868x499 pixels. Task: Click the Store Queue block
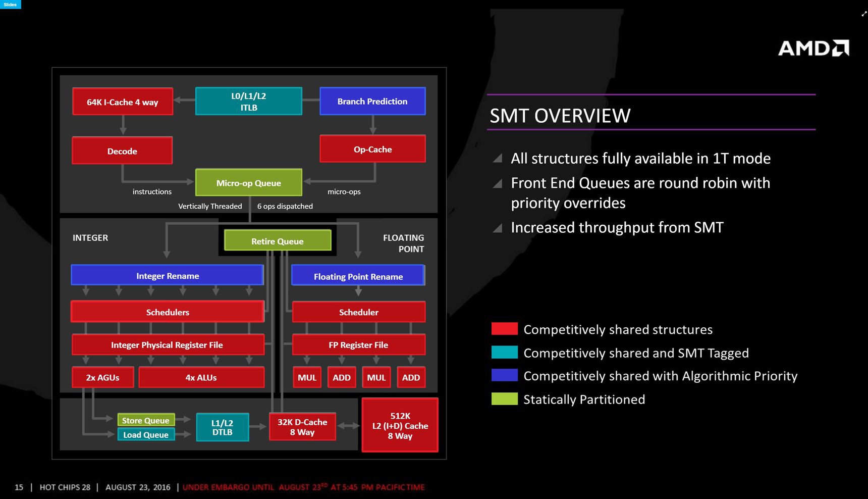pyautogui.click(x=146, y=420)
